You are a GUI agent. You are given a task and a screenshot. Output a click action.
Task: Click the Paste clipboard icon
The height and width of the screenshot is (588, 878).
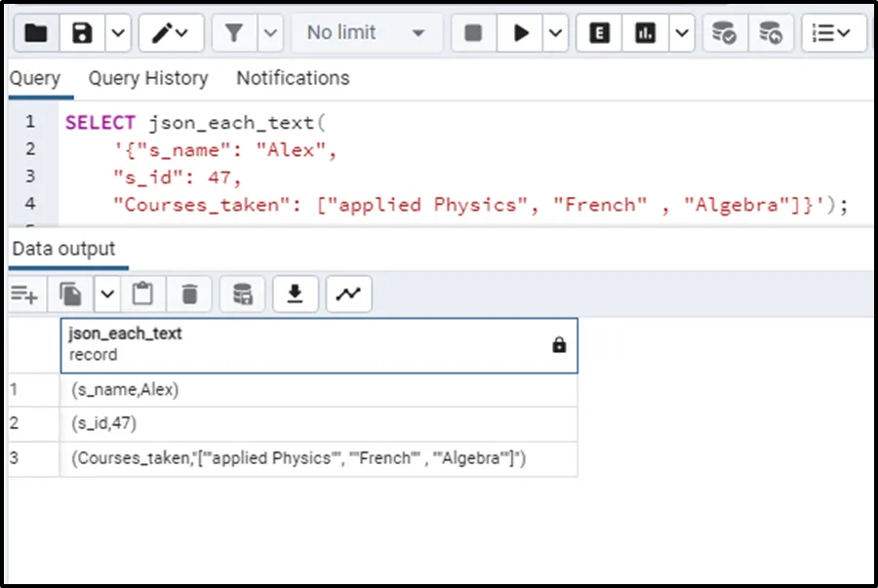(143, 294)
